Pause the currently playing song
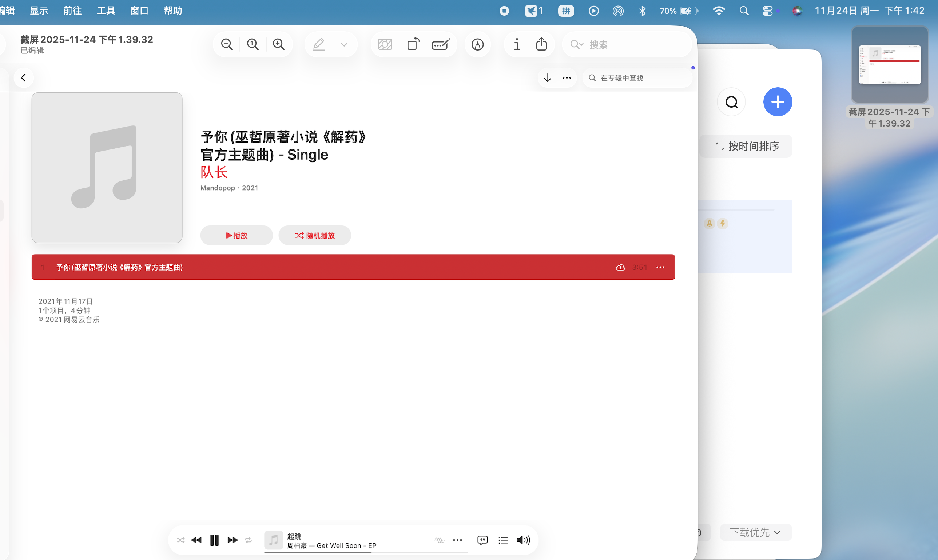 [214, 540]
